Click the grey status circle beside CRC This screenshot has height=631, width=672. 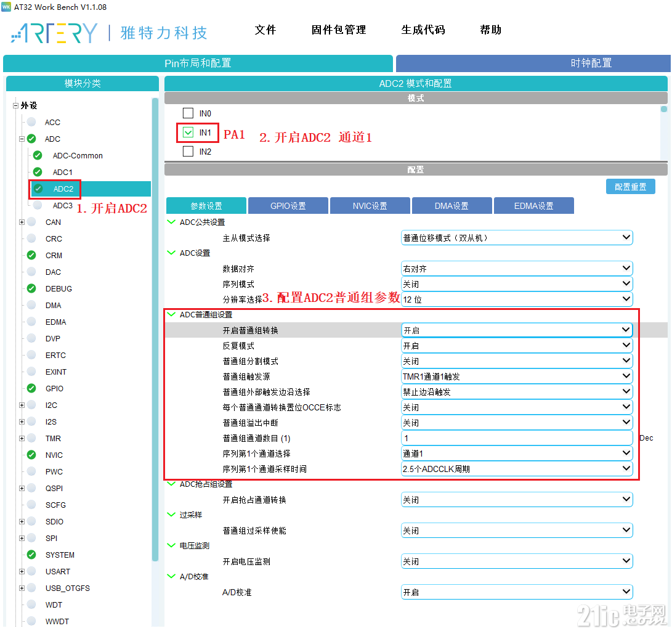(x=31, y=238)
